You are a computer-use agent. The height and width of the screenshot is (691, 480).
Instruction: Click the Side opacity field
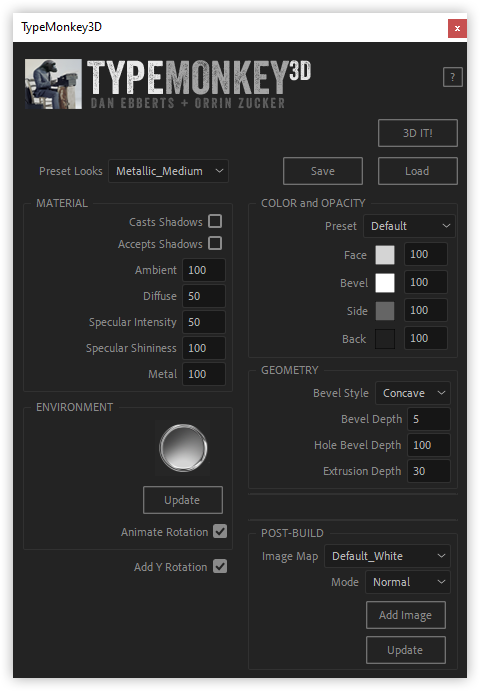point(426,310)
